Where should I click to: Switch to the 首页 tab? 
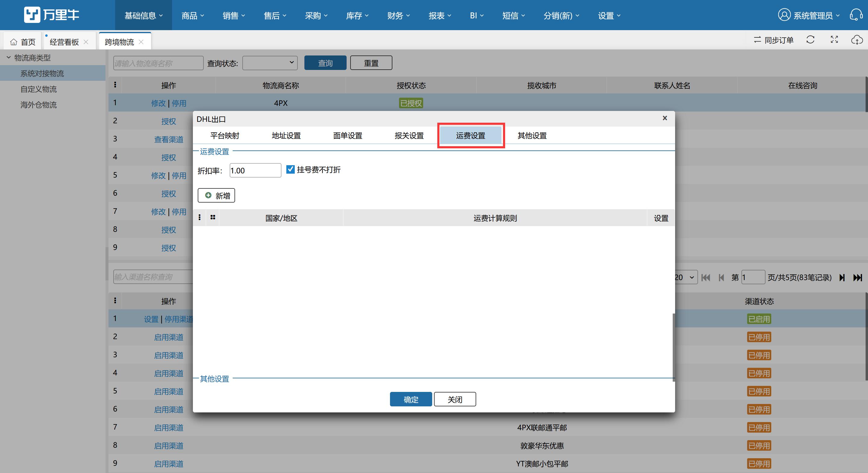click(x=23, y=42)
